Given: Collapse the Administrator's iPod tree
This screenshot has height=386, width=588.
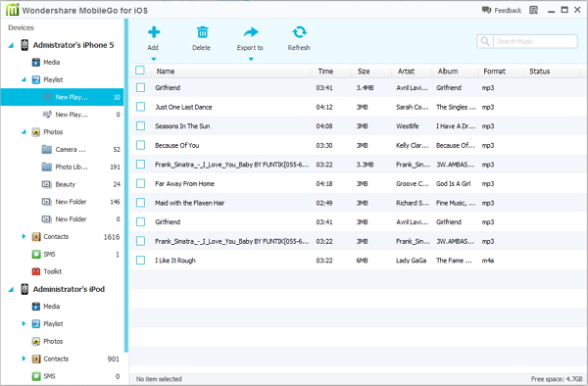Looking at the screenshot, I should click(11, 289).
